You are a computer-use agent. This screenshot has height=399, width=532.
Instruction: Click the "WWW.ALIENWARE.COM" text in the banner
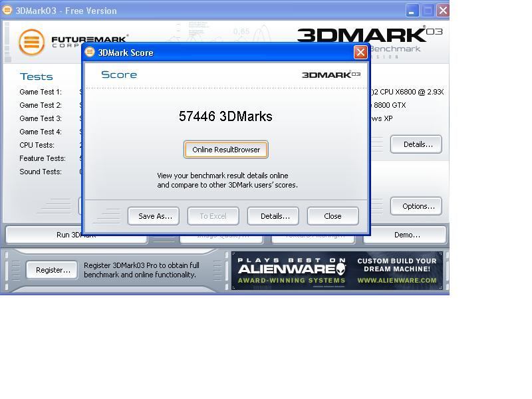[397, 280]
